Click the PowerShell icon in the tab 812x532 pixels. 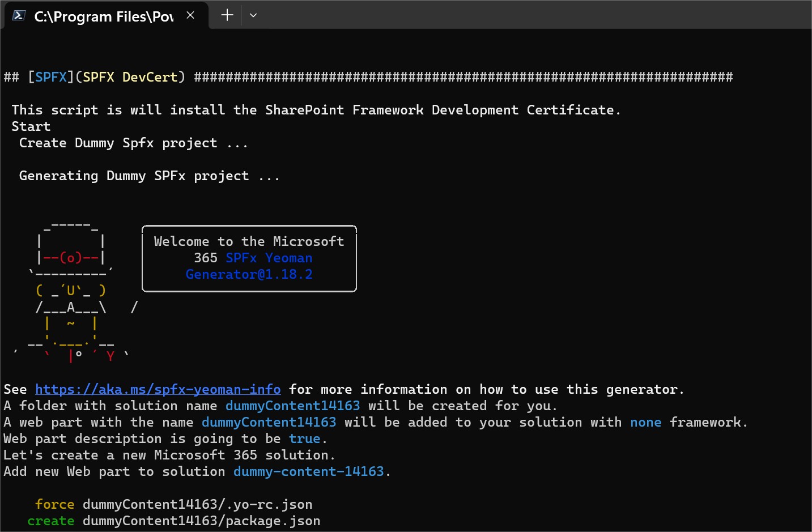[19, 16]
